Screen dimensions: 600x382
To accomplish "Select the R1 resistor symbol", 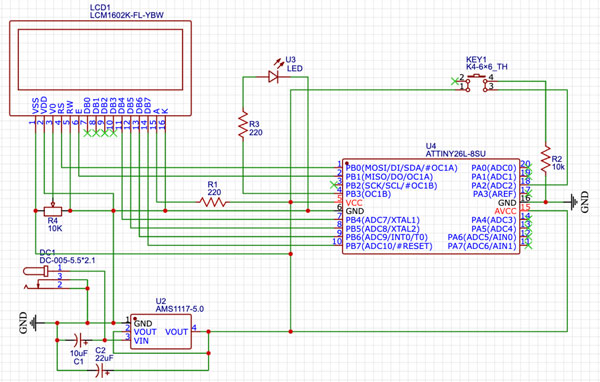I will pos(213,202).
